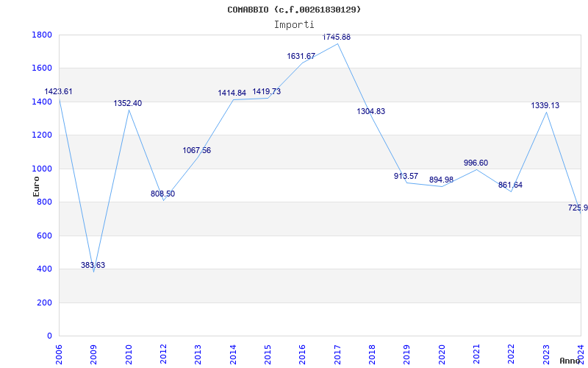This screenshot has width=588, height=368.
Task: Select the data label 894.98
Action: tap(442, 180)
